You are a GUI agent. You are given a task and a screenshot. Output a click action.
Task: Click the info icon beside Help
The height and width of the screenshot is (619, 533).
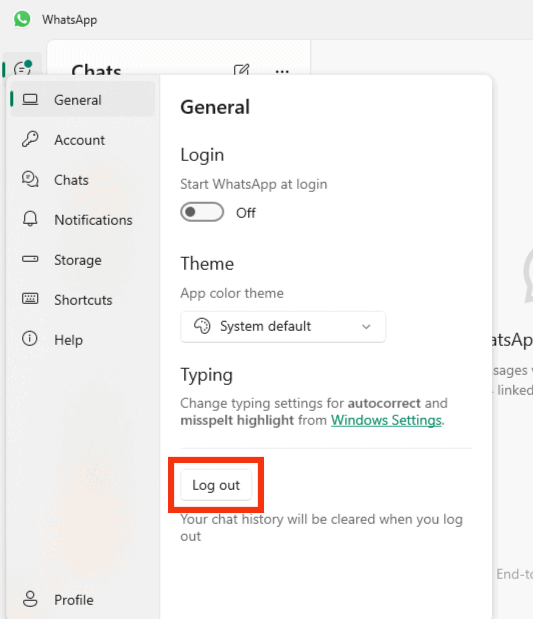(30, 339)
